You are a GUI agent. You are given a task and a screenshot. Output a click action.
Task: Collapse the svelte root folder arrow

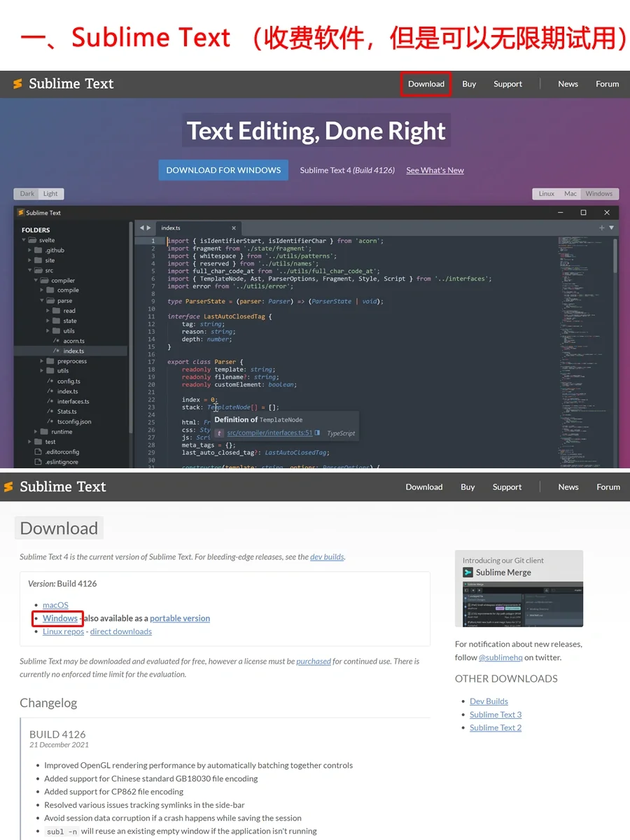point(24,240)
